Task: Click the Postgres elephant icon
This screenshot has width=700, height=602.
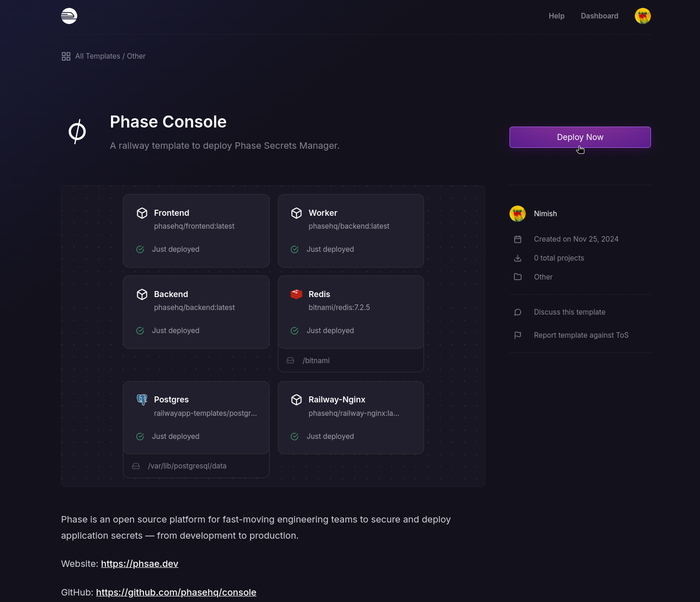Action: (x=142, y=400)
